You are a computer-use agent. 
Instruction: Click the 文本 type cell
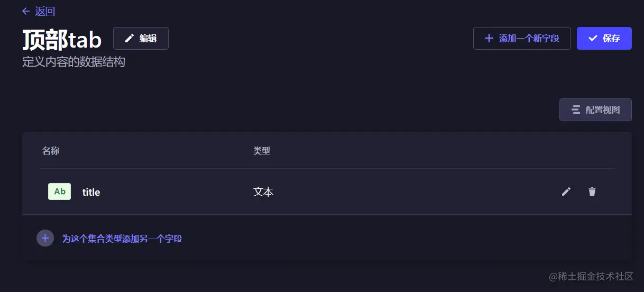(x=263, y=191)
